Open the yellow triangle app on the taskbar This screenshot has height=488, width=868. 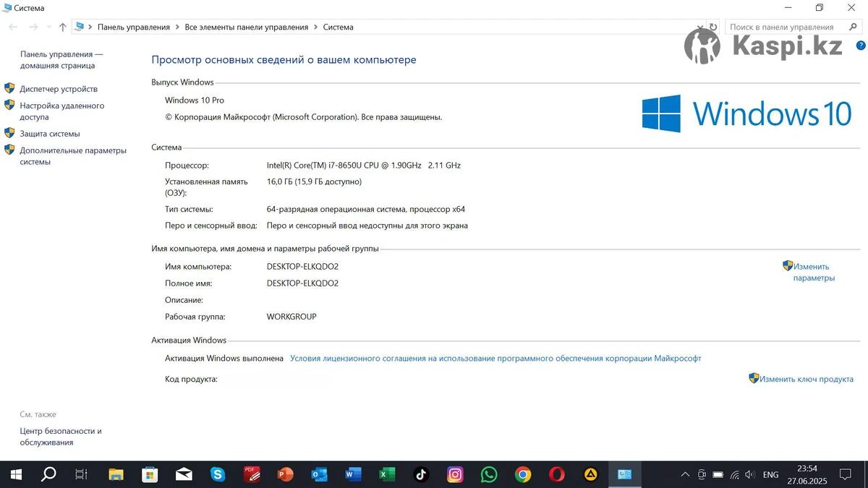click(591, 475)
